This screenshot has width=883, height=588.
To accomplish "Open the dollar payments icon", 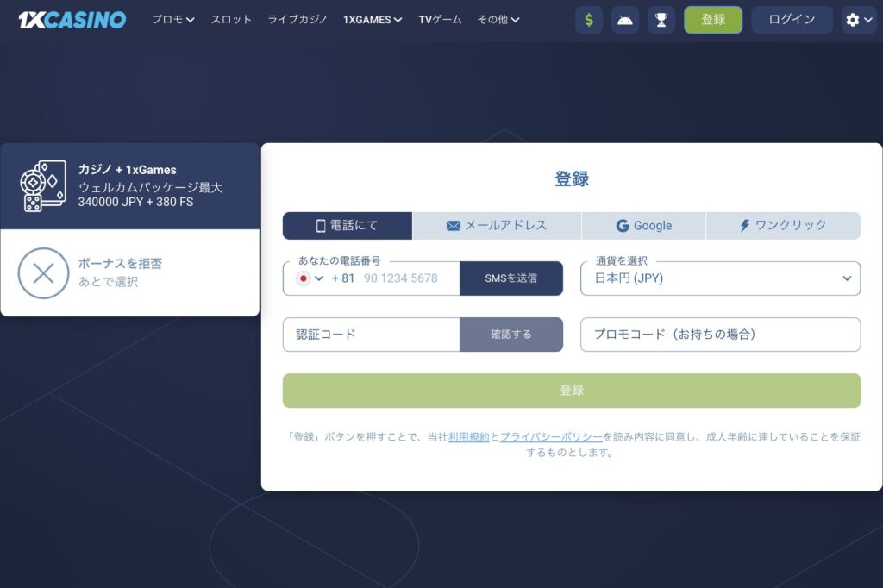I will coord(589,20).
